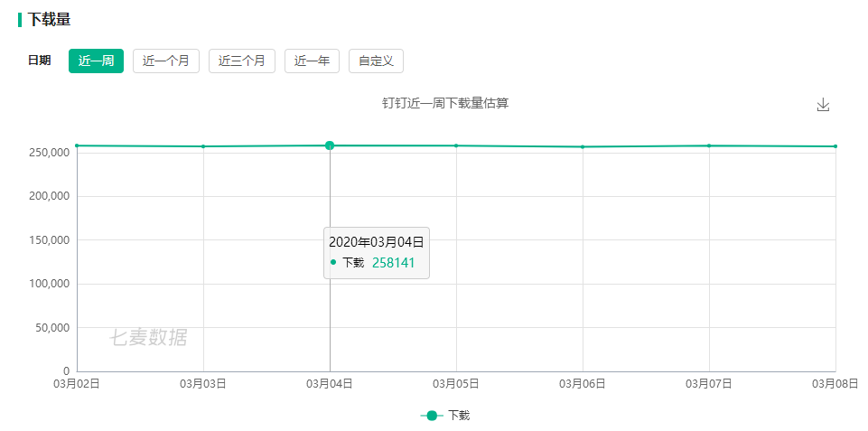Viewport: 868px width, 431px height.
Task: Click the 03月02日 first data point
Action: [77, 145]
